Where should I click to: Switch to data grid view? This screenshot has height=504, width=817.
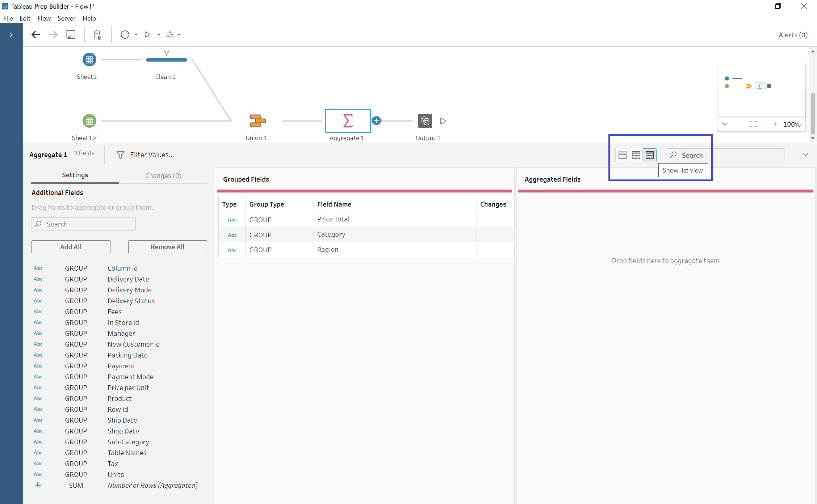636,155
